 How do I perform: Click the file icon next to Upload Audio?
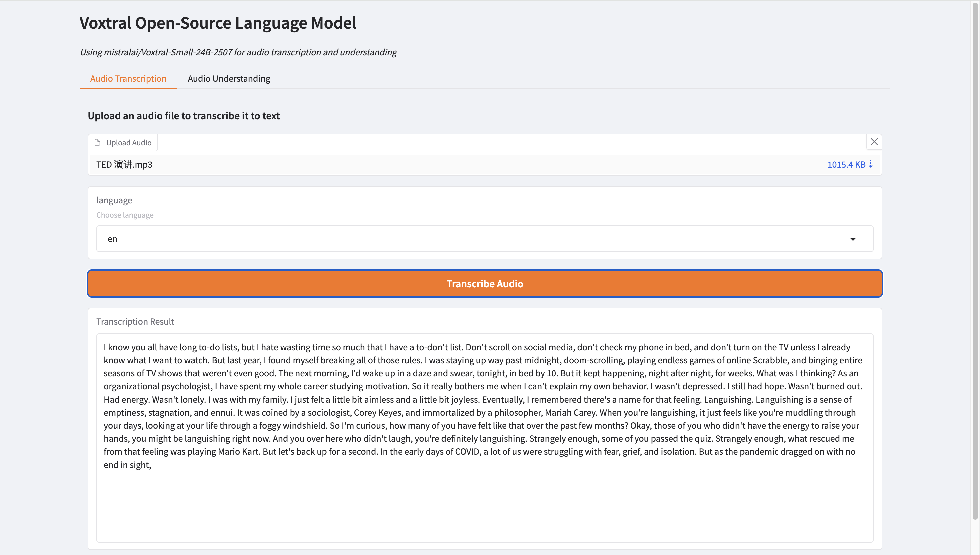98,142
